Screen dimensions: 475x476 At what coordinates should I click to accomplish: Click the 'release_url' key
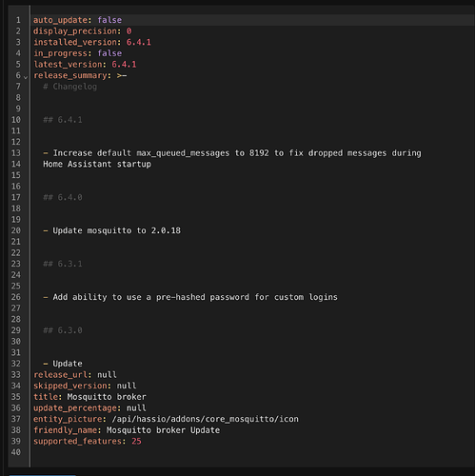pos(60,375)
